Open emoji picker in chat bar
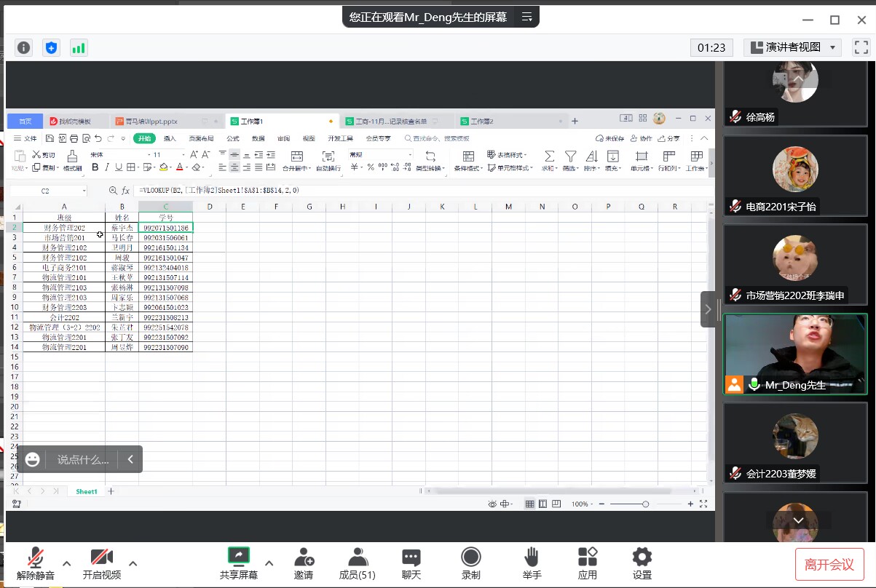The image size is (876, 588). click(x=32, y=460)
